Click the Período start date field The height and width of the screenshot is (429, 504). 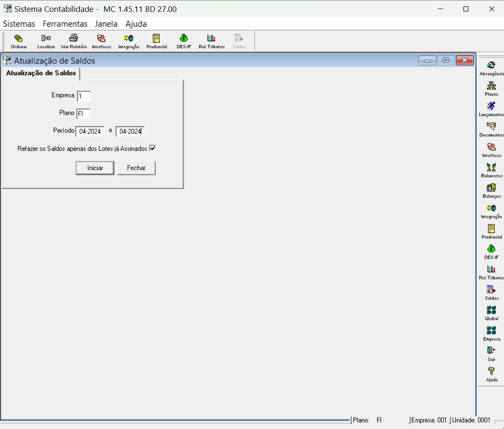pyautogui.click(x=90, y=131)
